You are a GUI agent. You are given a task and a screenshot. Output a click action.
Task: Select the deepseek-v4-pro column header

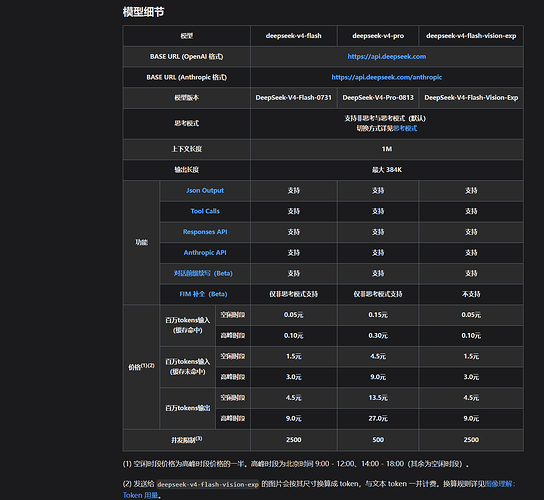(378, 36)
